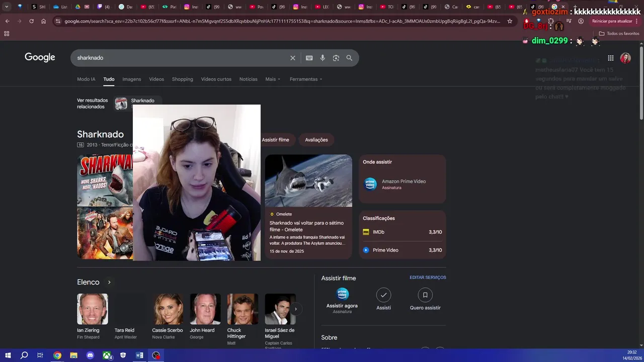Open the Google apps grid
Screen dimensions: 644x362
[x=610, y=58]
